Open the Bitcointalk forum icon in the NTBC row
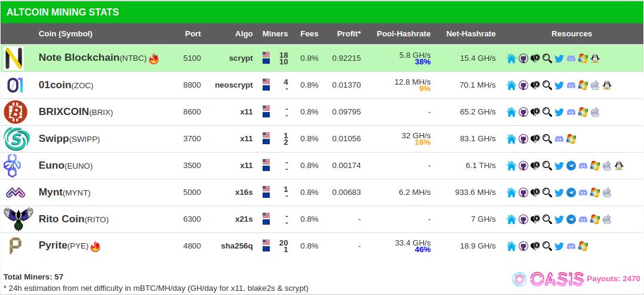The image size is (644, 295). [x=535, y=58]
